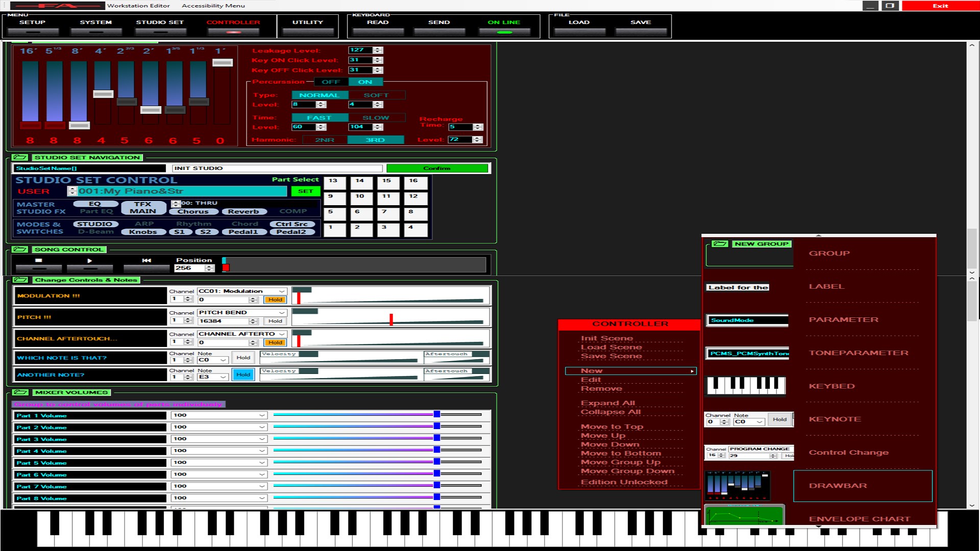Turn Percussion OFF
Screen dimensions: 980x551
(x=330, y=82)
